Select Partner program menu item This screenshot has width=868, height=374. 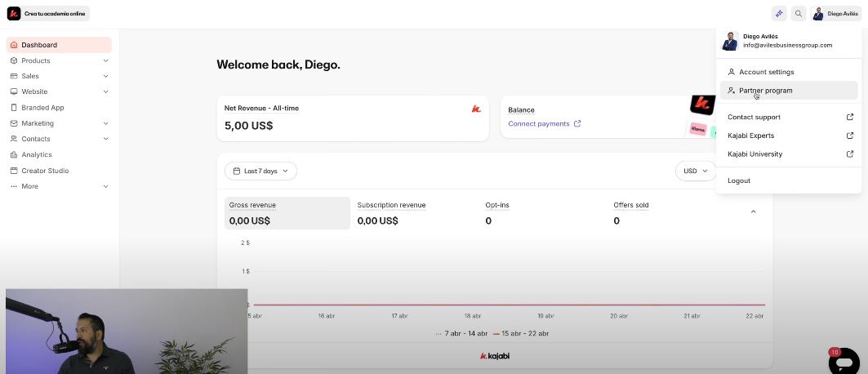pyautogui.click(x=765, y=91)
